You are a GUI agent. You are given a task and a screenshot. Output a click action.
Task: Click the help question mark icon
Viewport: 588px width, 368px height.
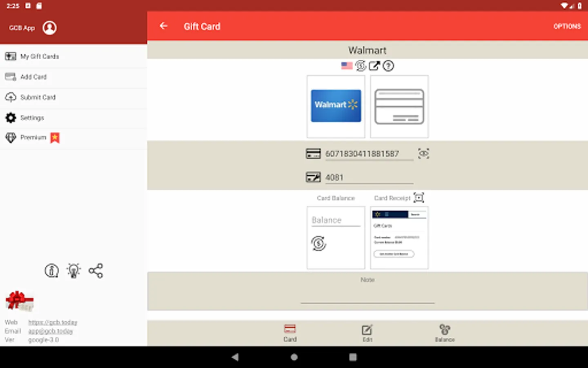click(388, 65)
